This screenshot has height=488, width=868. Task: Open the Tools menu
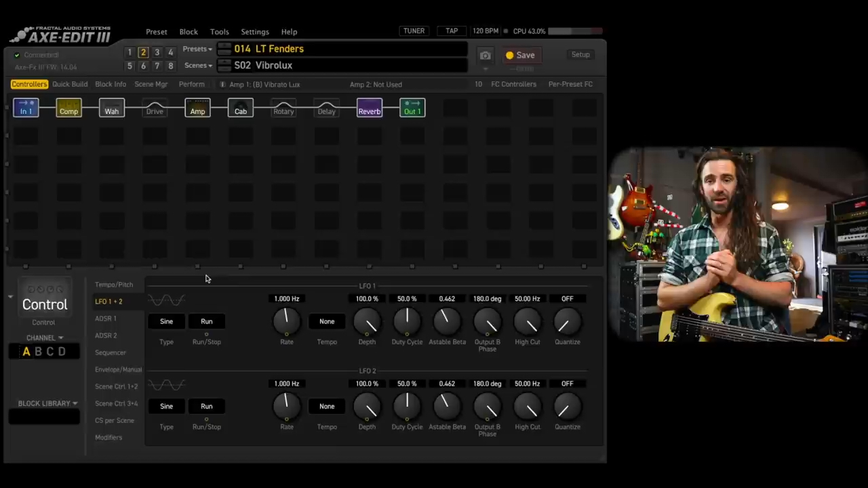tap(219, 32)
